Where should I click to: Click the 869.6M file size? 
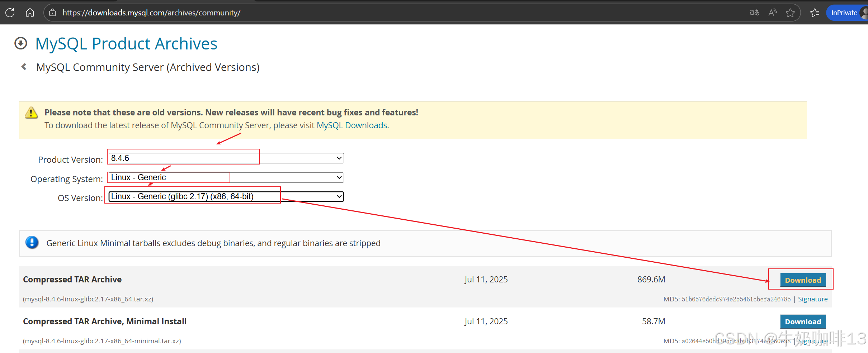(651, 280)
